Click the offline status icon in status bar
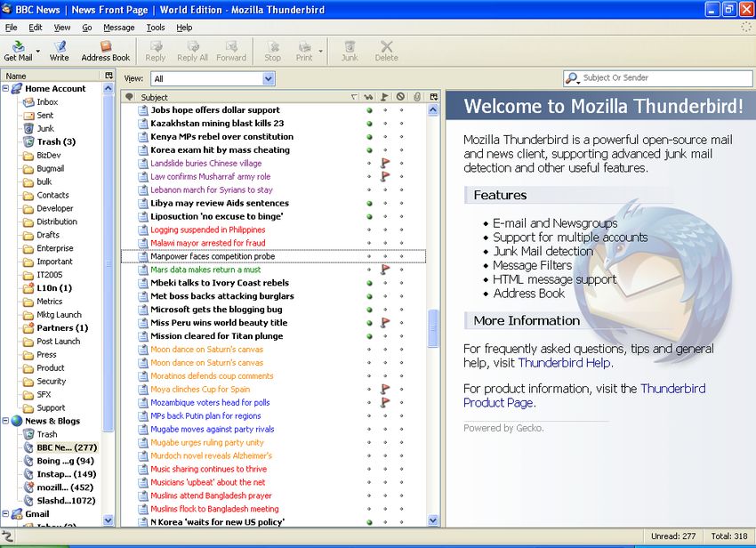The width and height of the screenshot is (756, 548). click(7, 536)
